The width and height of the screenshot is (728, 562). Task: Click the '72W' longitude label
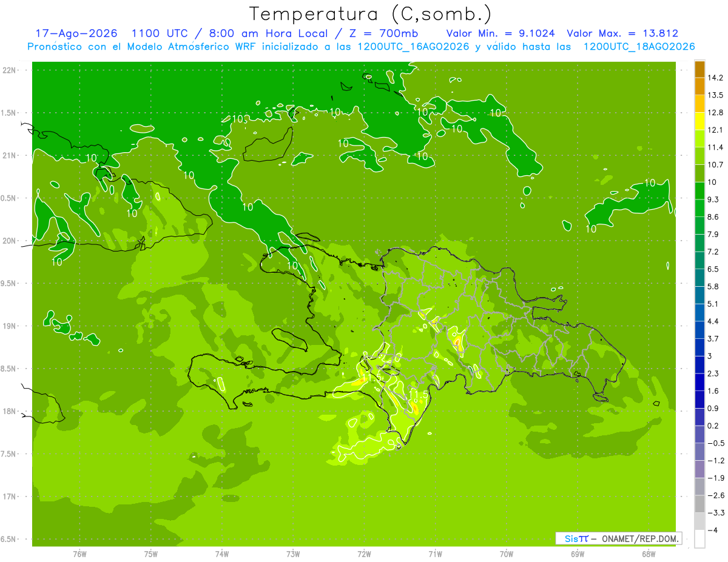coord(364,554)
